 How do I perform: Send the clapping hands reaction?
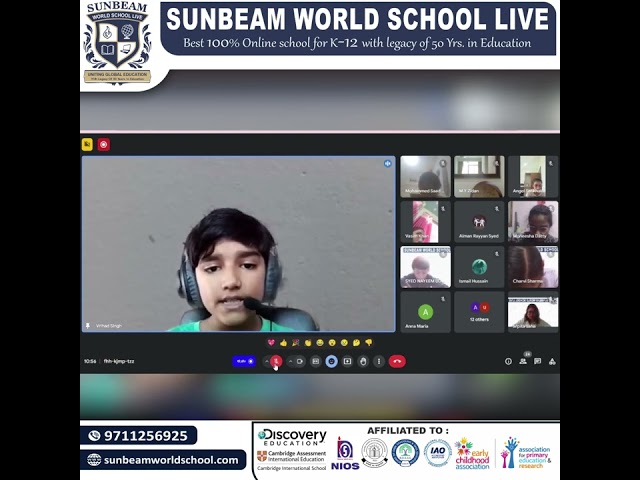click(x=308, y=343)
